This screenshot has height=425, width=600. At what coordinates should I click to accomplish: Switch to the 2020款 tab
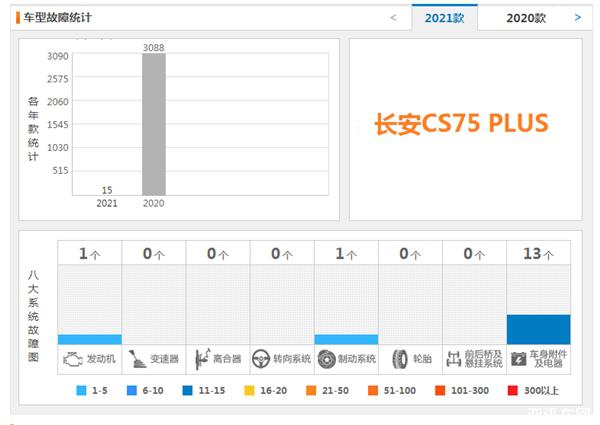[x=525, y=17]
